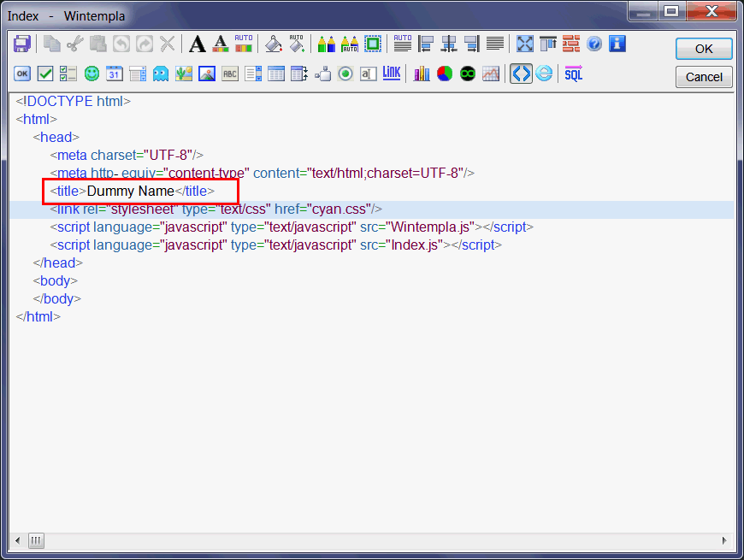Insert an OK button control icon
Viewport: 744px width, 560px height.
pyautogui.click(x=22, y=74)
